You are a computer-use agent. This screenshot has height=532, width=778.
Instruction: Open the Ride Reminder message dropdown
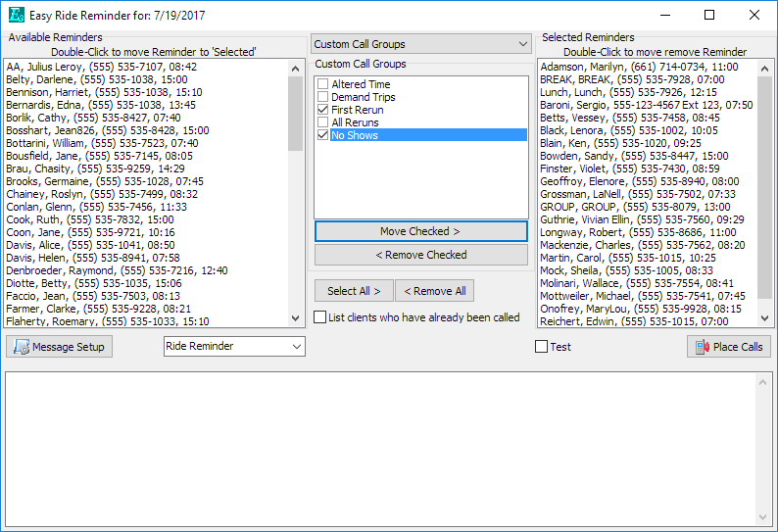pos(234,347)
